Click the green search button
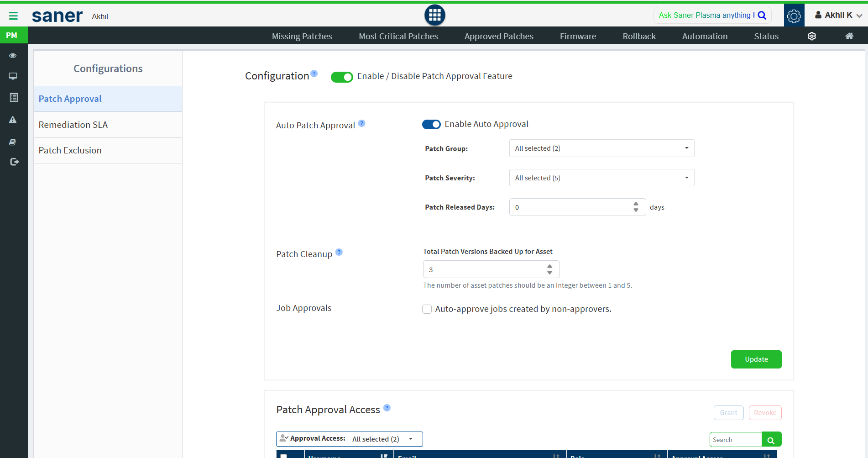868x458 pixels. [x=771, y=439]
